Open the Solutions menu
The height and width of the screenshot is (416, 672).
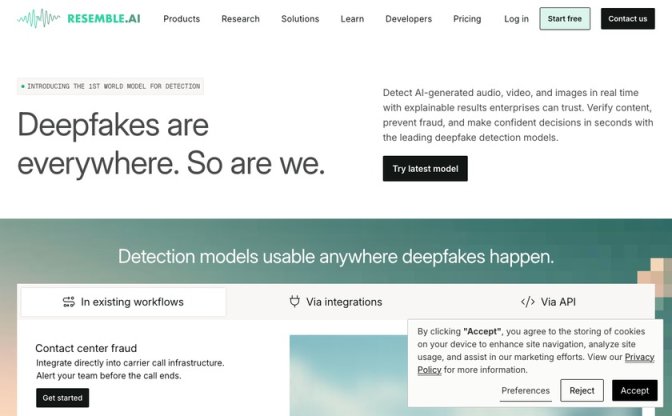click(300, 19)
